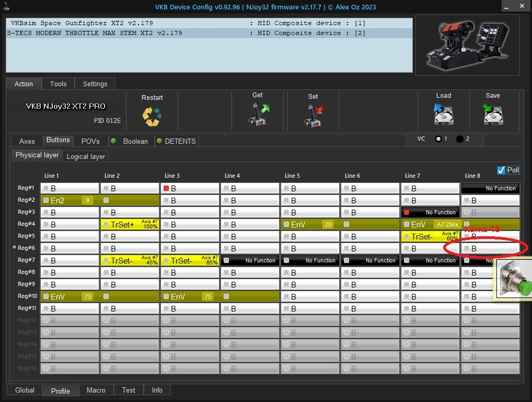Screen dimensions: 532x402
Task: Click the EnV 29 cell in Reg#4
Action: point(340,224)
